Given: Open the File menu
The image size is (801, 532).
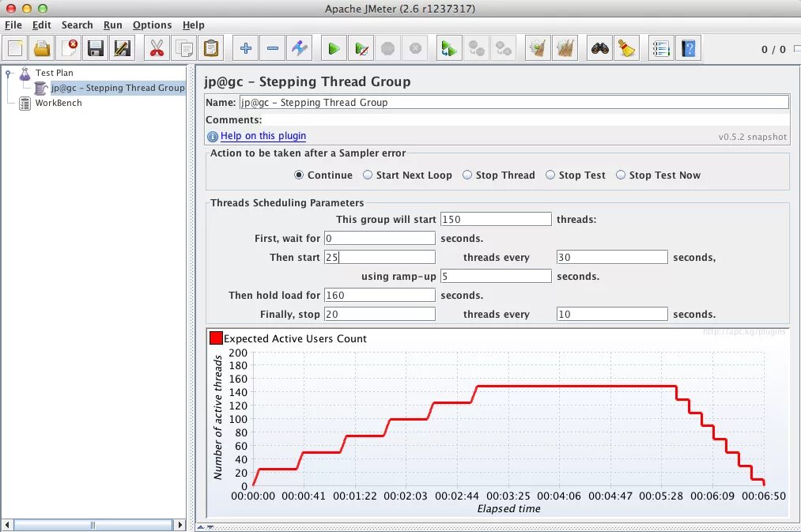Looking at the screenshot, I should tap(13, 25).
